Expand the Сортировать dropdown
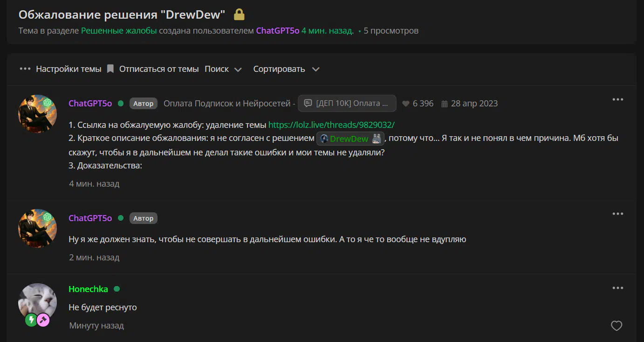Viewport: 644px width, 342px height. 286,69
